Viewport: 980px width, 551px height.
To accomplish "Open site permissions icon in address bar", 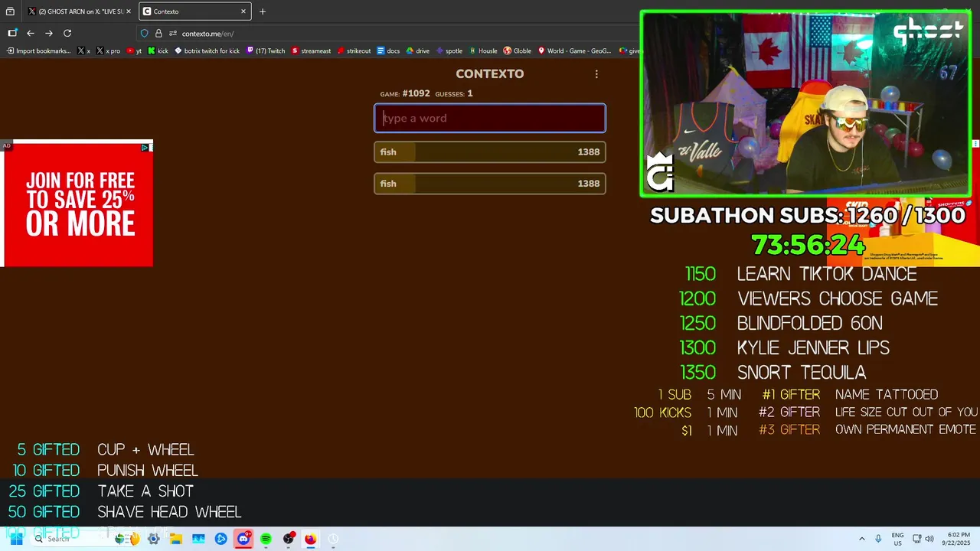I will [173, 34].
